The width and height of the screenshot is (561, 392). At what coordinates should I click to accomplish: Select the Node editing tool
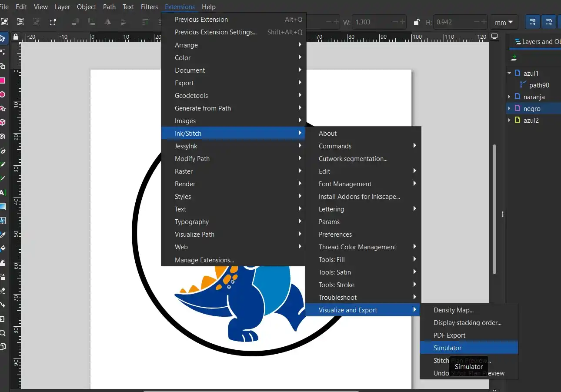point(2,52)
